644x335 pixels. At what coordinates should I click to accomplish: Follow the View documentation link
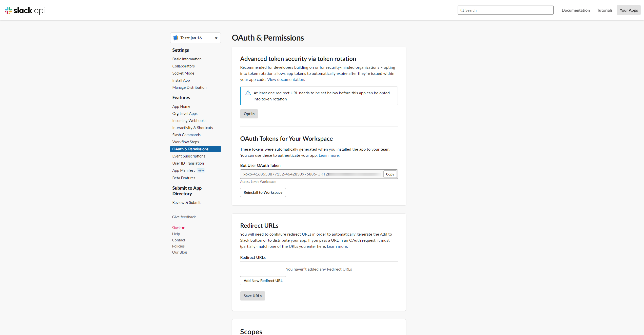point(286,80)
